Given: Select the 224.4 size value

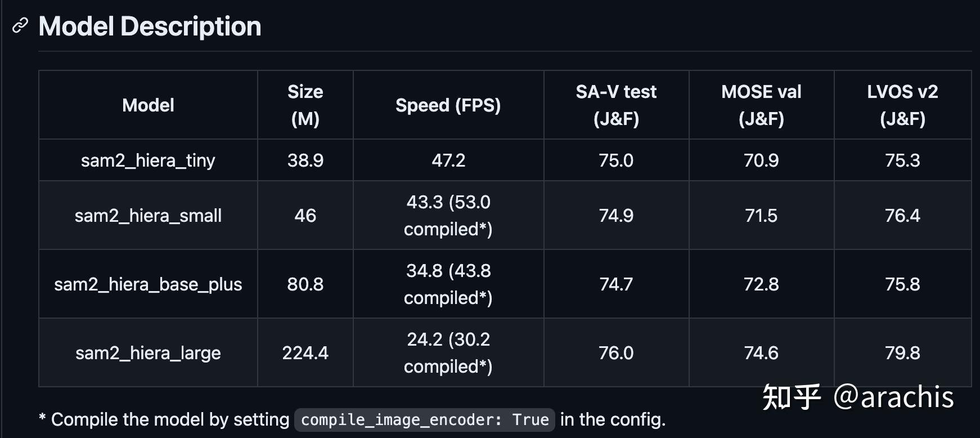Looking at the screenshot, I should point(305,353).
